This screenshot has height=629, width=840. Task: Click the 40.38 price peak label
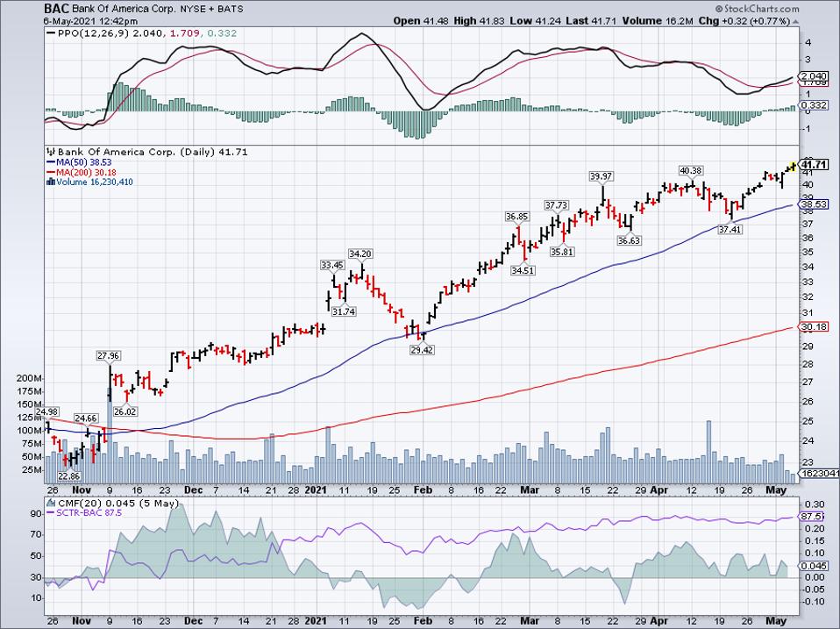pos(691,170)
